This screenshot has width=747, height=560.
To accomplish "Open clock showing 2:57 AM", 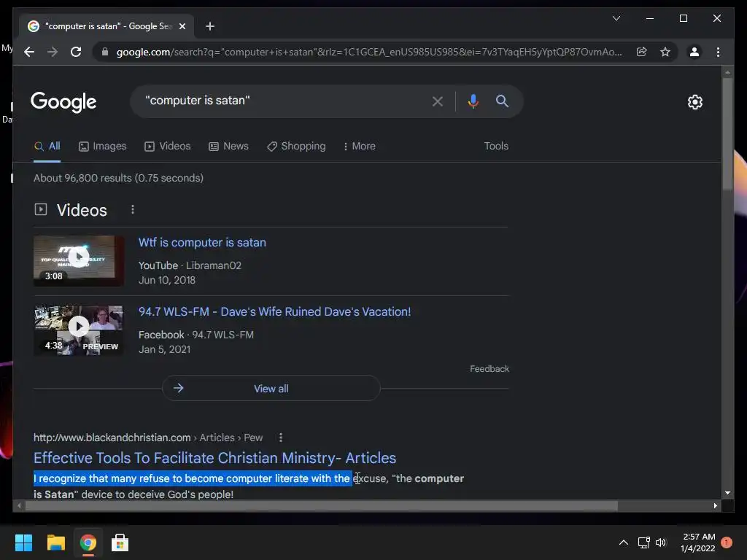I will click(698, 542).
